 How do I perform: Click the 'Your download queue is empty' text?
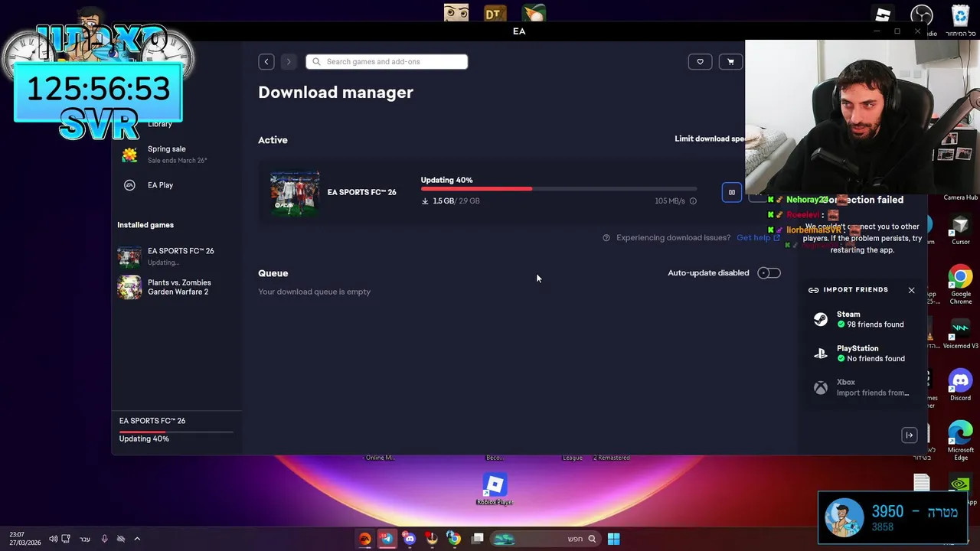coord(314,292)
